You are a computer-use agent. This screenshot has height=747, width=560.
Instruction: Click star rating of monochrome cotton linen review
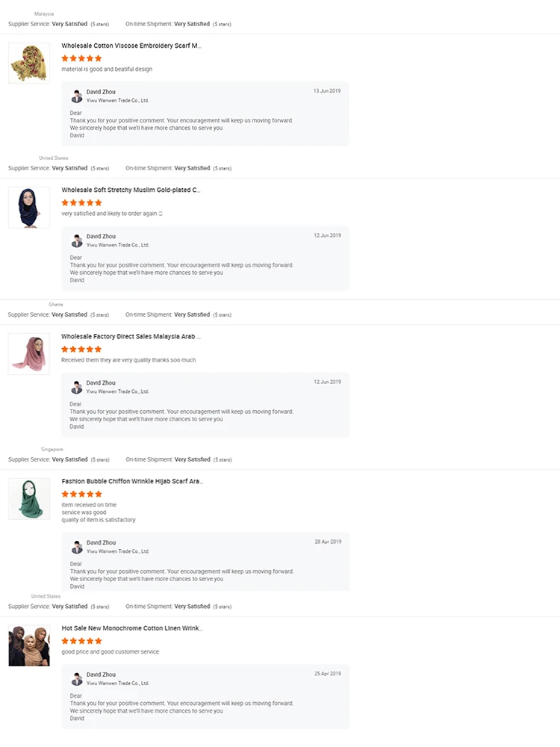[x=81, y=641]
